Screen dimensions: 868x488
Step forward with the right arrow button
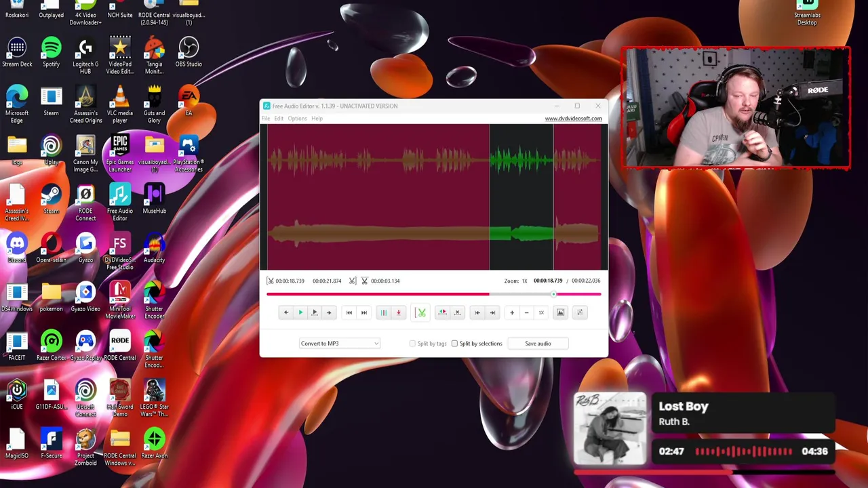pos(329,312)
